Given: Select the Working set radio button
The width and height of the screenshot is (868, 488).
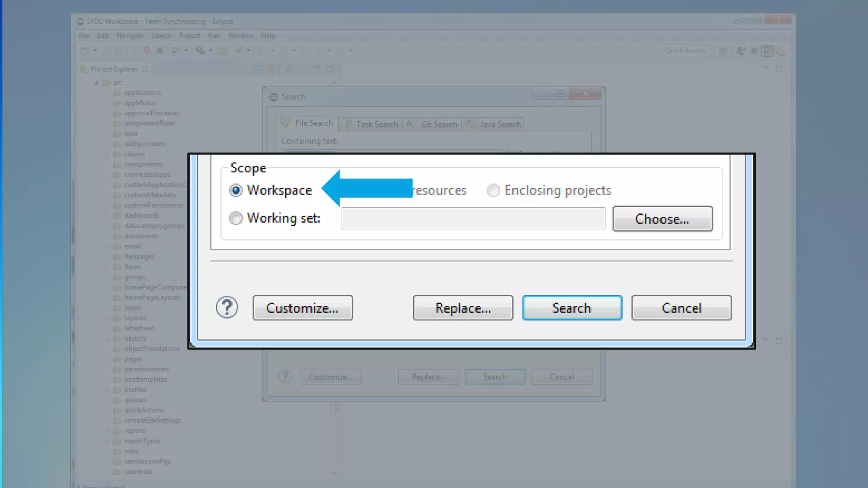Looking at the screenshot, I should pyautogui.click(x=236, y=218).
